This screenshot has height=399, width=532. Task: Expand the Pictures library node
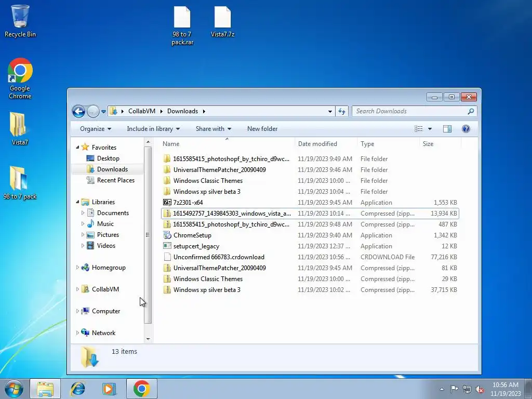click(x=83, y=235)
